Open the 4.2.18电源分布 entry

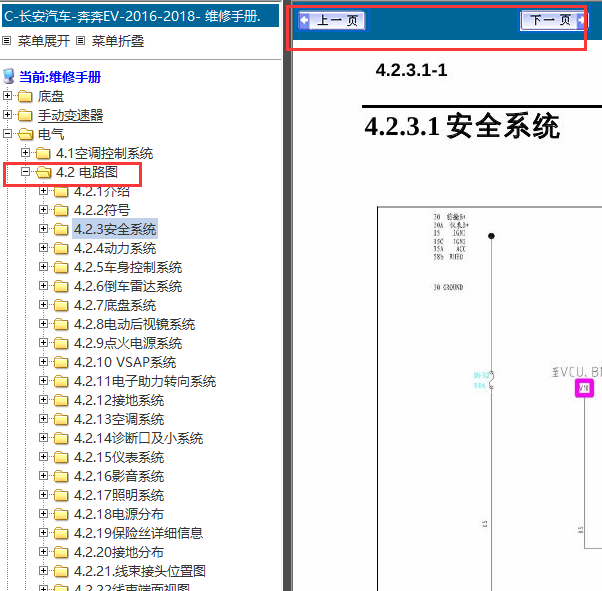[x=119, y=514]
